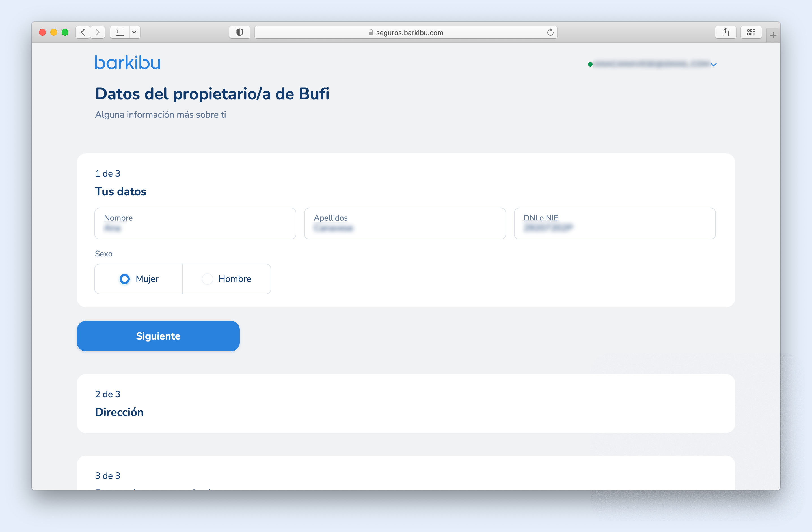Reload the page with refresh icon

pos(550,33)
